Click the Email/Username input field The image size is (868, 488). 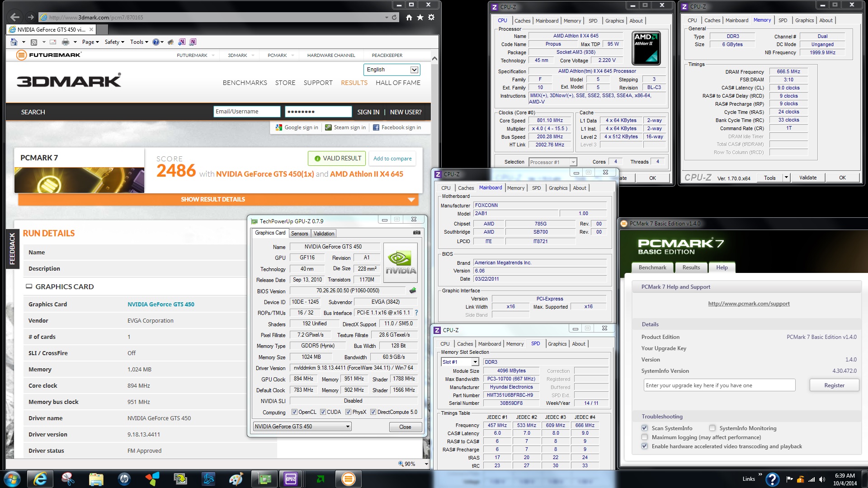[247, 112]
